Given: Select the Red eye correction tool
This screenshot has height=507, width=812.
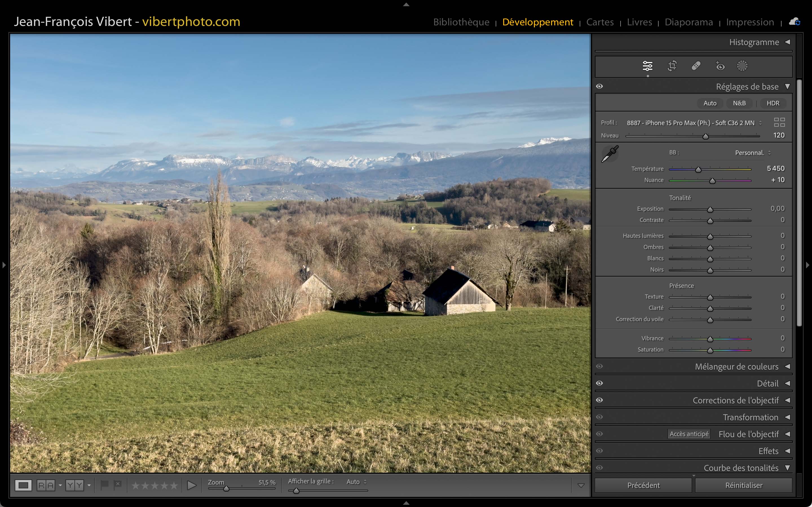Looking at the screenshot, I should point(720,66).
